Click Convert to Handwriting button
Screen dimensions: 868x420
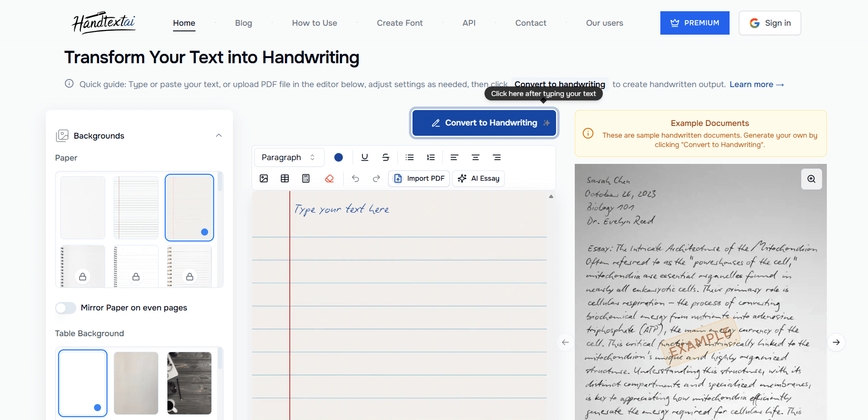coord(484,123)
